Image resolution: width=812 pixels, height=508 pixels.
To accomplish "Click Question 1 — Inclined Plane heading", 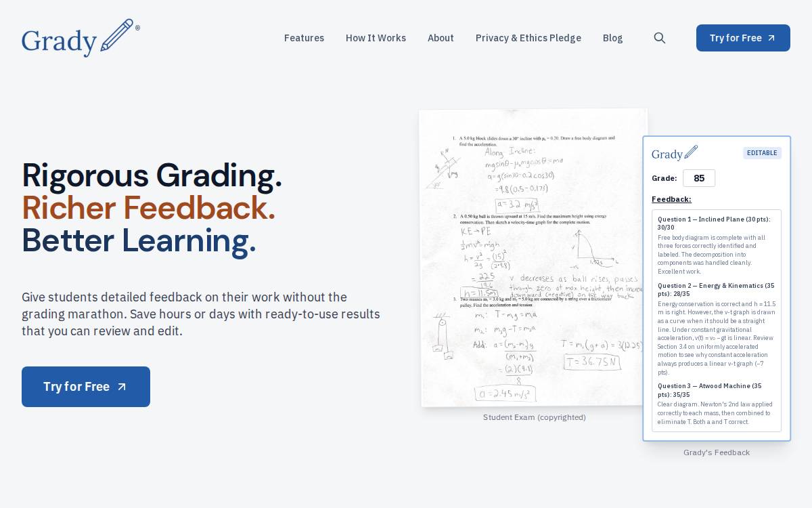I will pyautogui.click(x=714, y=223).
